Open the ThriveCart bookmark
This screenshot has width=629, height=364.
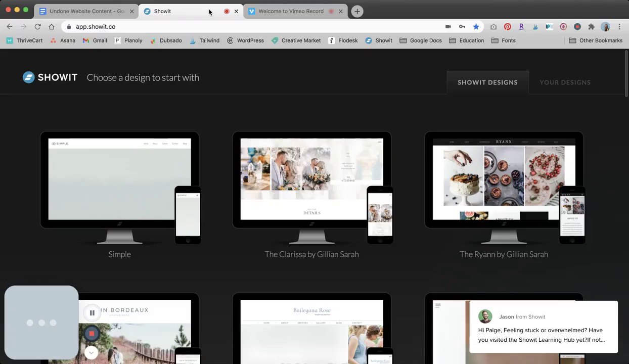pos(24,40)
